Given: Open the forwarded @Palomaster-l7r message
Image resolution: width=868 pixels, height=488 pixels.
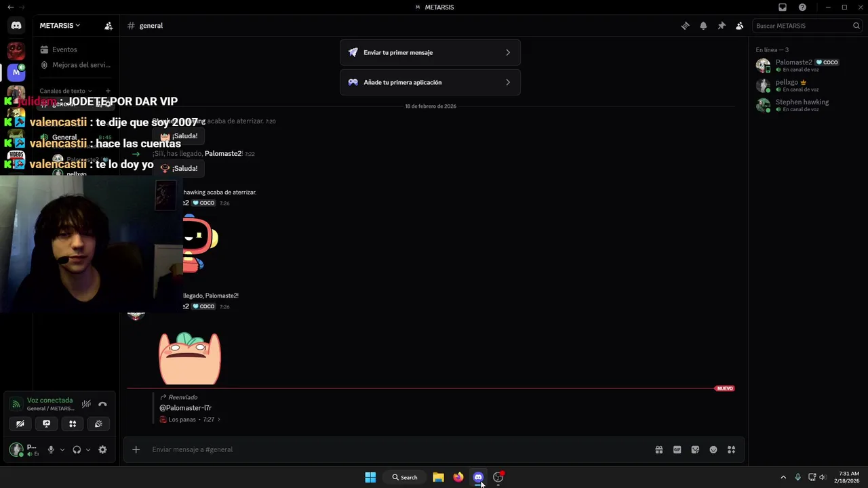Looking at the screenshot, I should tap(185, 408).
